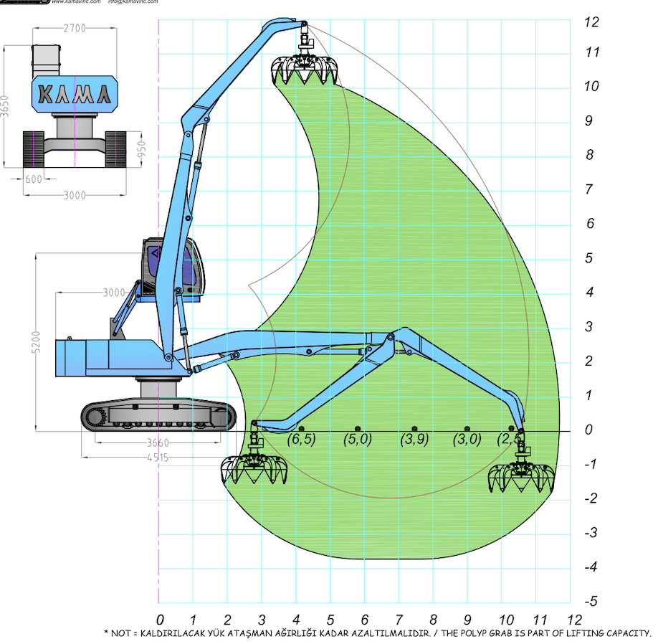Select 3 on the vertical height axis
The height and width of the screenshot is (644, 658).
[588, 326]
